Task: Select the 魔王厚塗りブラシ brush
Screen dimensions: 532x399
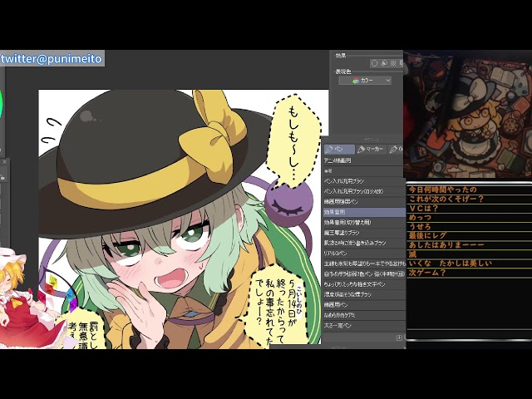Action: tap(363, 233)
